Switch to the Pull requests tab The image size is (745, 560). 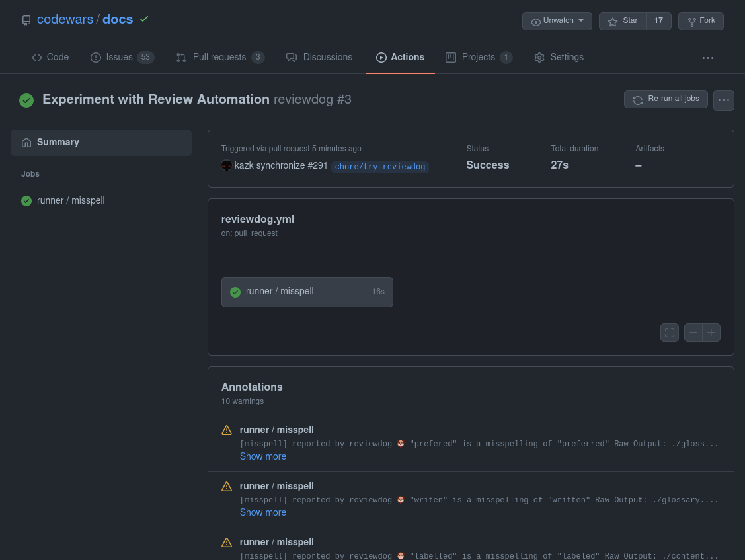click(220, 57)
